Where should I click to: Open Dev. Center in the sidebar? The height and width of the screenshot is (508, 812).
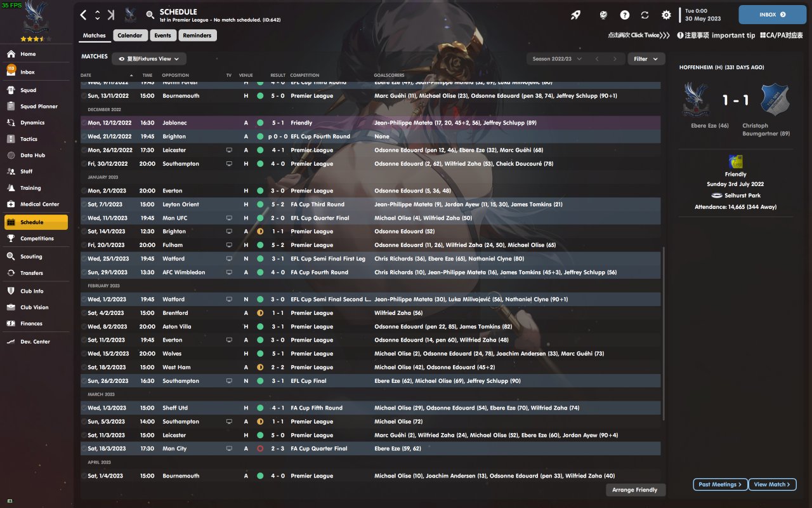(x=37, y=342)
